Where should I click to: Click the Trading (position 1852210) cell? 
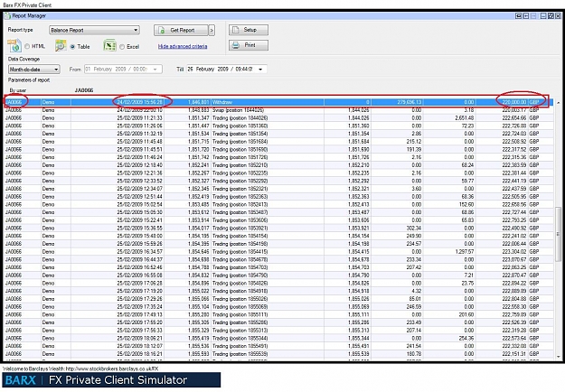click(240, 165)
